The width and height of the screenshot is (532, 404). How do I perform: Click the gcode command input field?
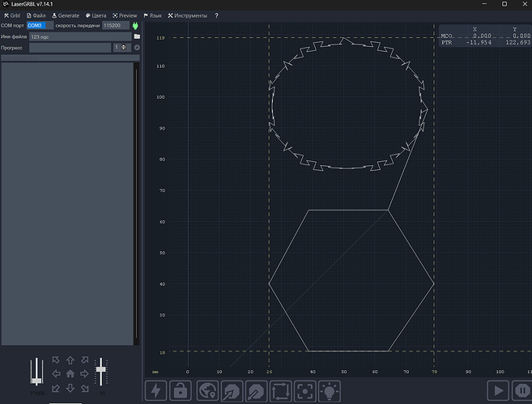pyautogui.click(x=70, y=58)
